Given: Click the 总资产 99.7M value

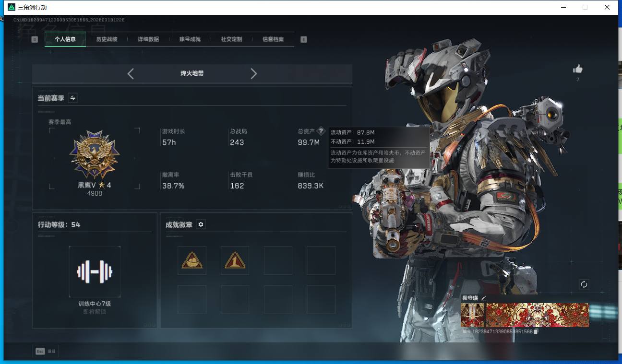Looking at the screenshot, I should pyautogui.click(x=309, y=142).
